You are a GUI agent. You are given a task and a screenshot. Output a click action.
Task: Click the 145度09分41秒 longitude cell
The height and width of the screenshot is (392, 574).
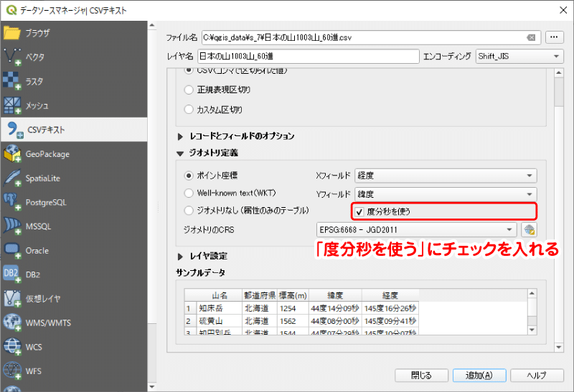pos(390,321)
